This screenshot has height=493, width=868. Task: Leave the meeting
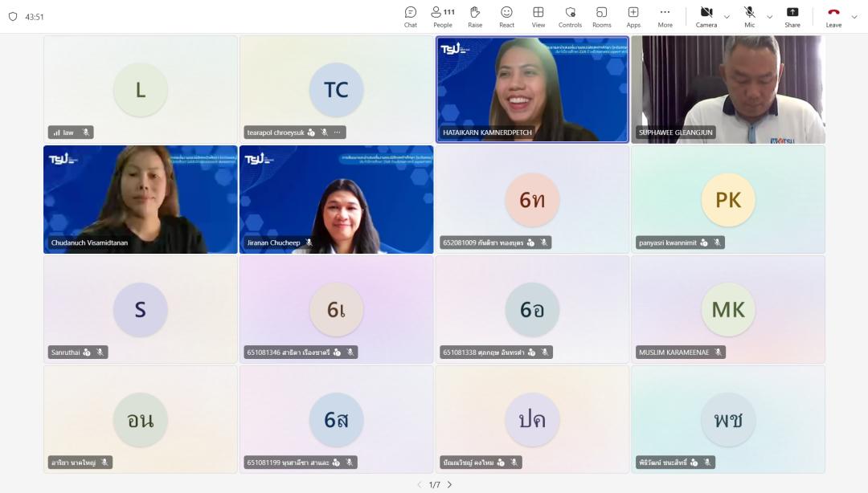pos(833,16)
